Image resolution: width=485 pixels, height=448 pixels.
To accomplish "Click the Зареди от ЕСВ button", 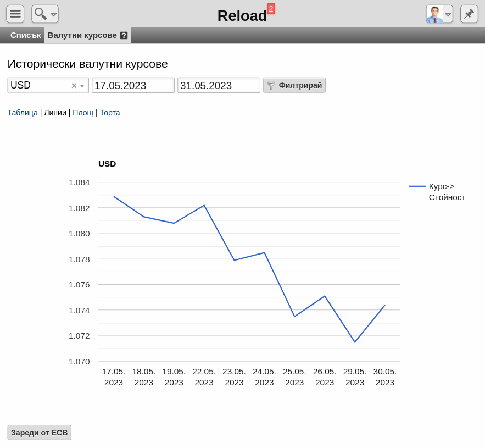I will point(40,433).
